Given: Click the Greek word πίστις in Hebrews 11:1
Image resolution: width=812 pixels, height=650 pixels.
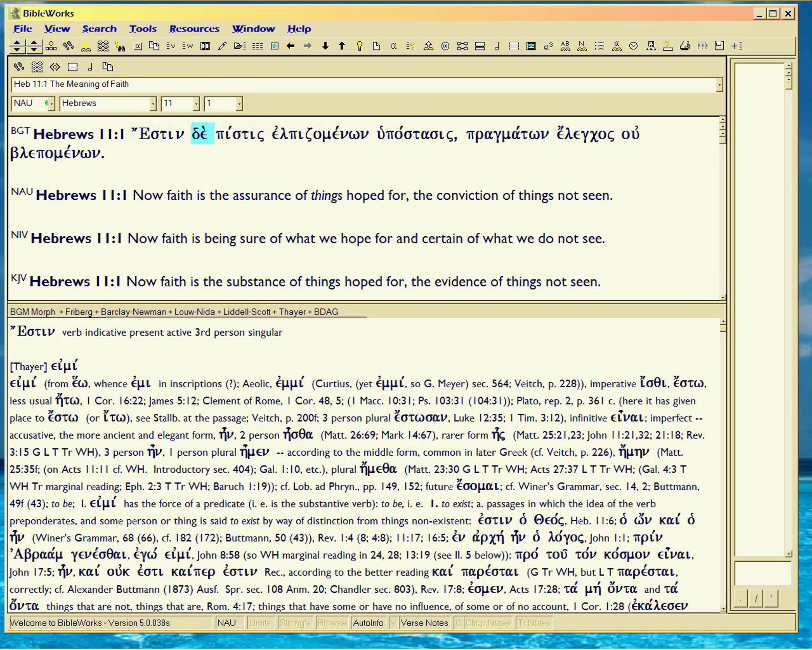Looking at the screenshot, I should (240, 134).
